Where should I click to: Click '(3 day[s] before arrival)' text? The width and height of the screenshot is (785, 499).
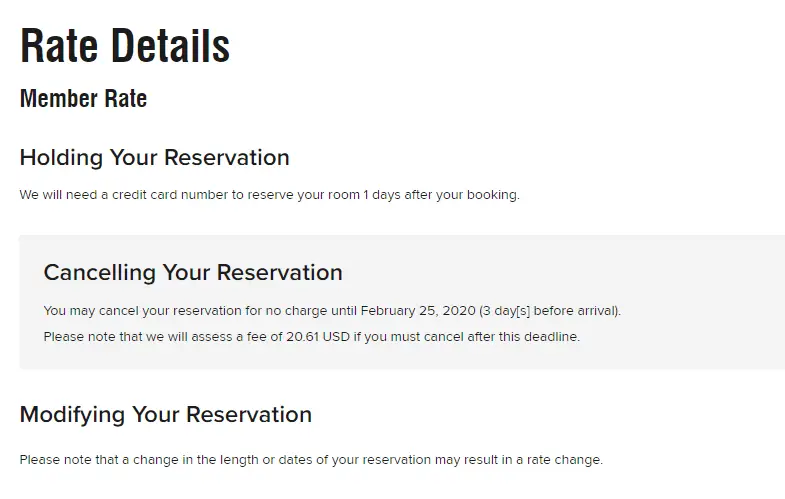550,311
